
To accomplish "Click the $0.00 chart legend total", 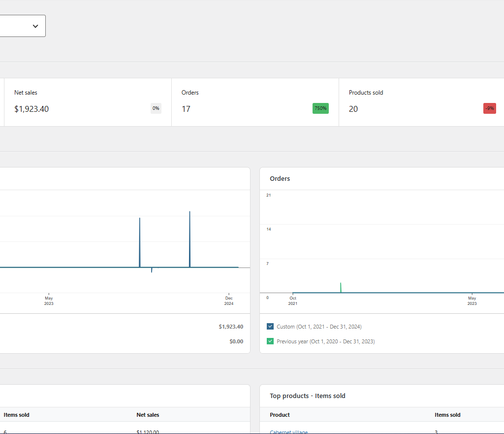I will 236,341.
